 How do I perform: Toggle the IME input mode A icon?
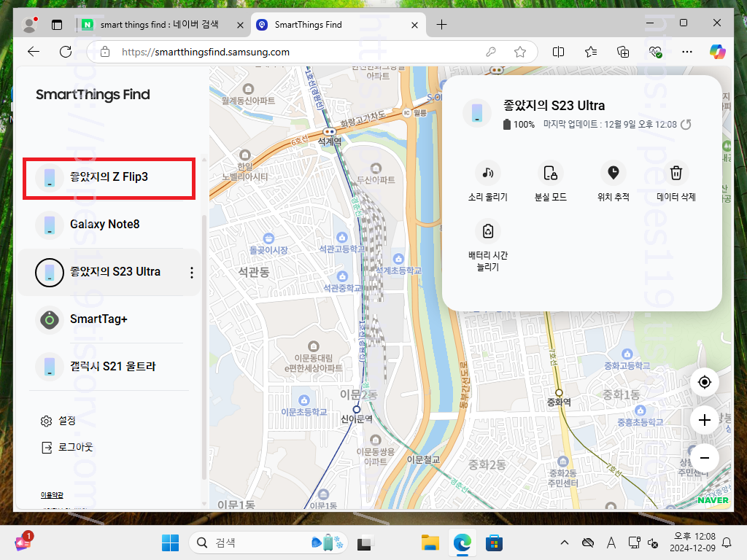point(611,542)
